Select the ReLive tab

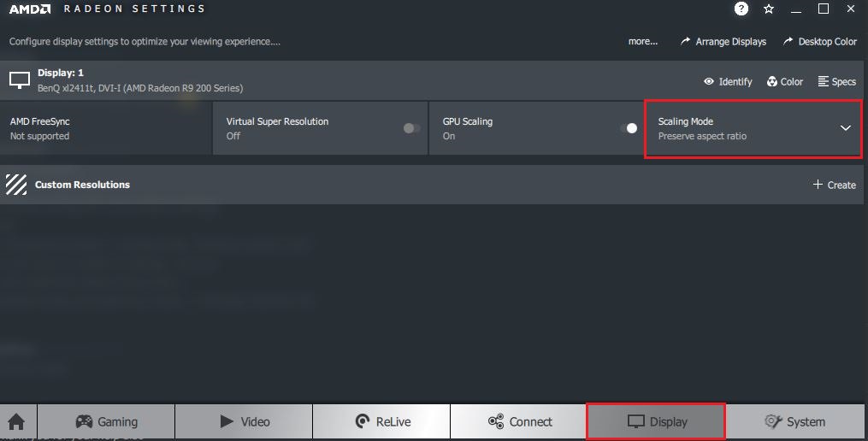pyautogui.click(x=381, y=421)
